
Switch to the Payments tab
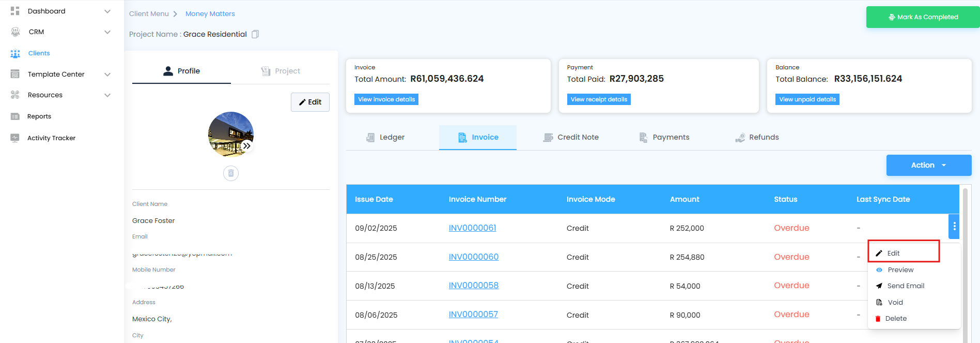pyautogui.click(x=664, y=137)
